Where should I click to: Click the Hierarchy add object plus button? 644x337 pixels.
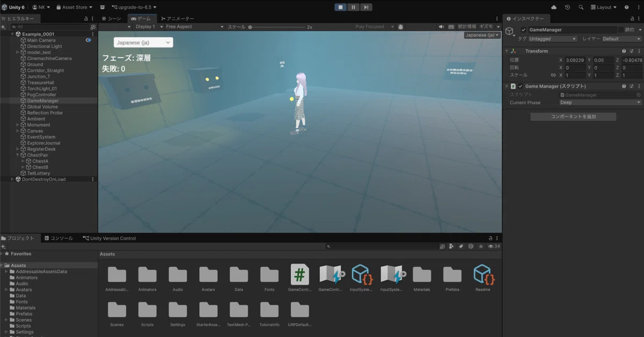pos(3,27)
